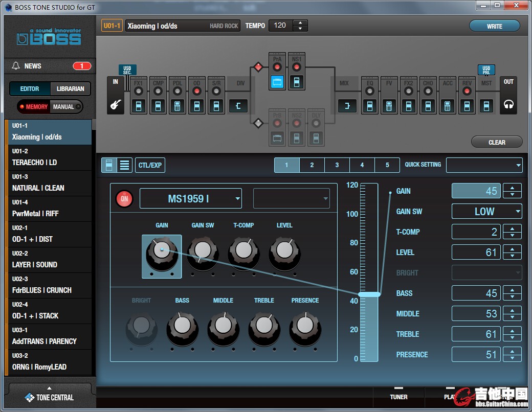The image size is (532, 412).
Task: Select patch U02-3 FdrBLUES CRUNCH
Action: (49, 286)
